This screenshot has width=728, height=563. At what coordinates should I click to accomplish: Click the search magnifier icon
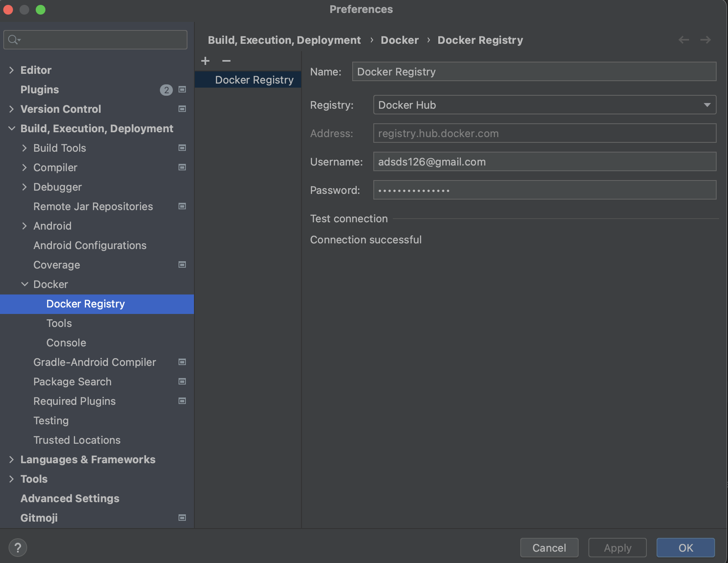(14, 39)
